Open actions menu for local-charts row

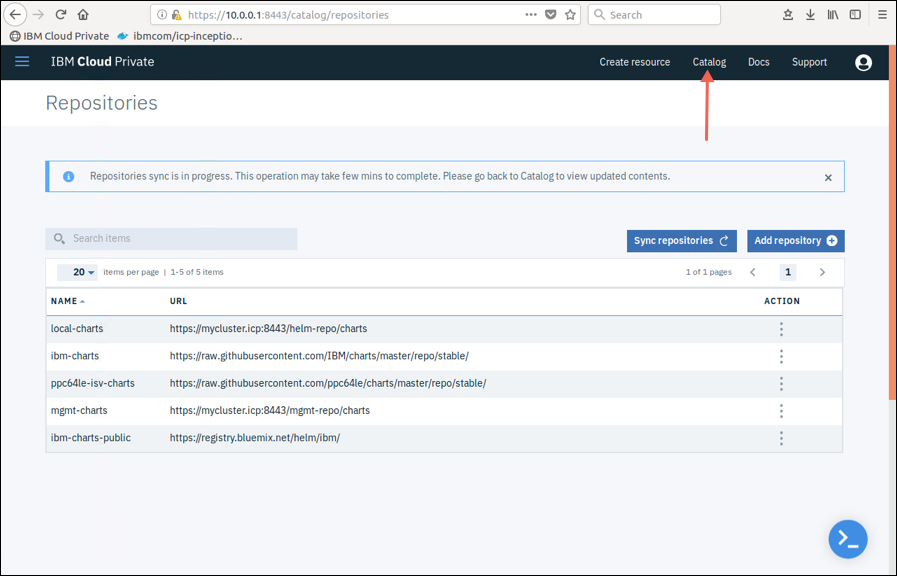[x=781, y=329]
